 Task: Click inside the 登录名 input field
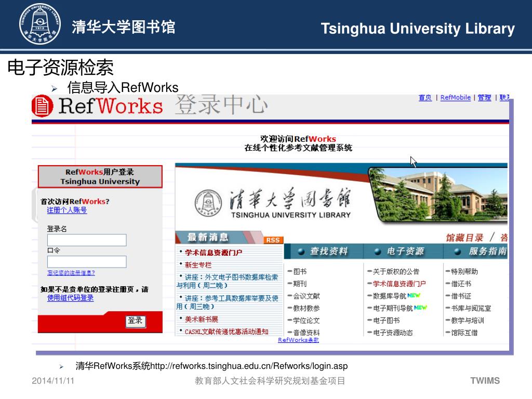[x=87, y=240]
